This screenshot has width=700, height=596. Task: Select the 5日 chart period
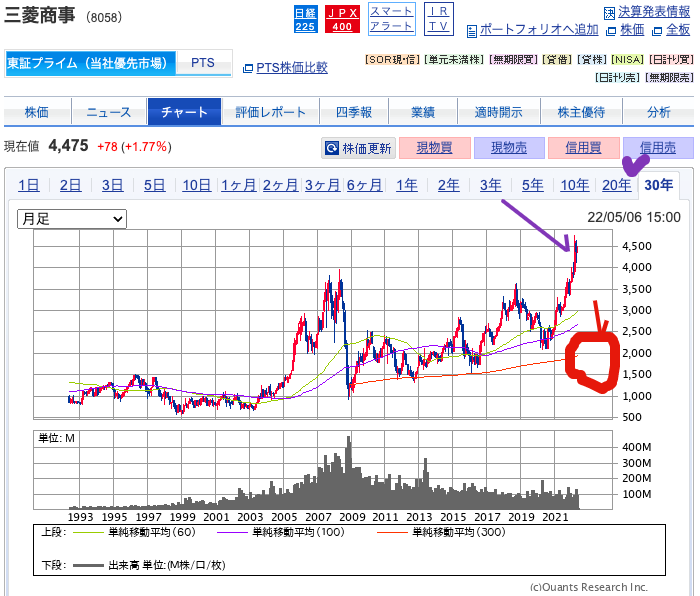pyautogui.click(x=154, y=185)
